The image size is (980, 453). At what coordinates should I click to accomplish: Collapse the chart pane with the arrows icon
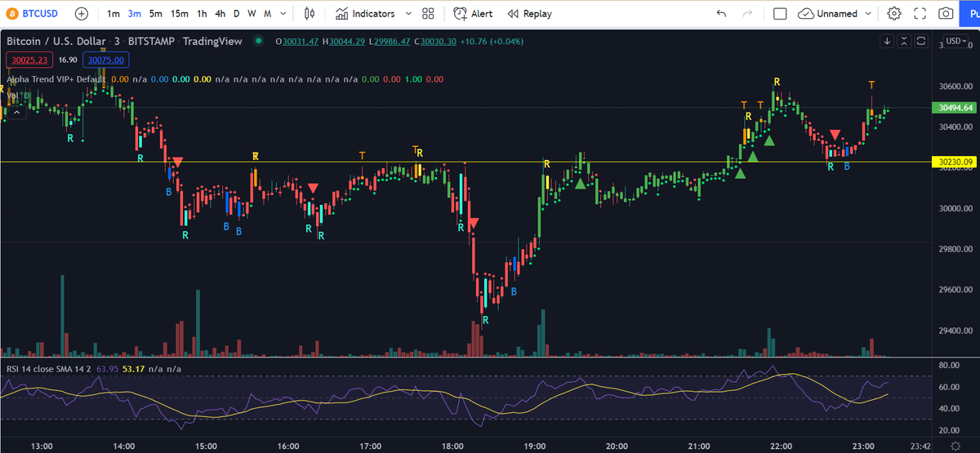pos(904,41)
